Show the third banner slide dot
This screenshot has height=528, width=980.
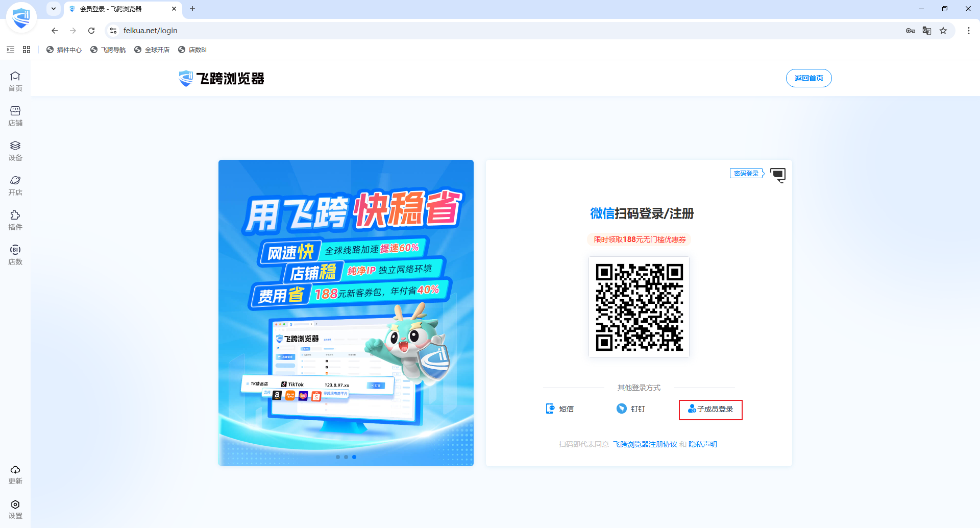coord(354,457)
